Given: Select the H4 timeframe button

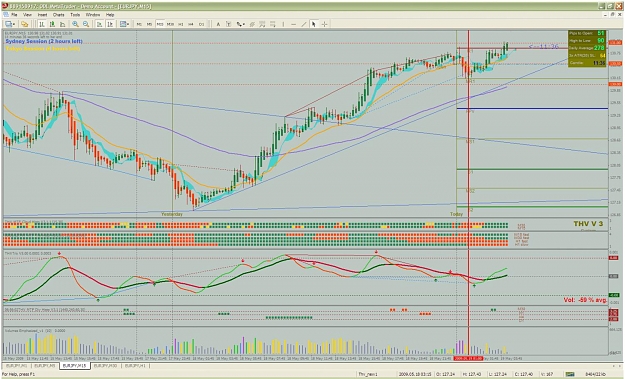Looking at the screenshot, I should coord(191,24).
